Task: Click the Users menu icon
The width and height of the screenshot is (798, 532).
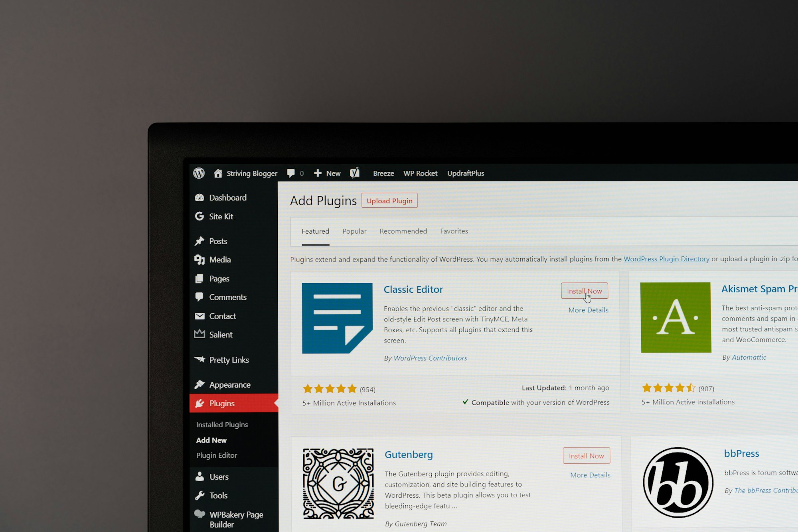Action: pos(200,476)
